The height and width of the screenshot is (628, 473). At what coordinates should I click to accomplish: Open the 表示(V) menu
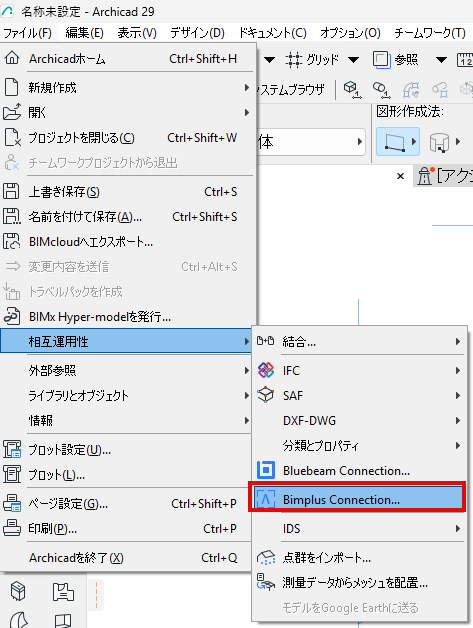137,33
